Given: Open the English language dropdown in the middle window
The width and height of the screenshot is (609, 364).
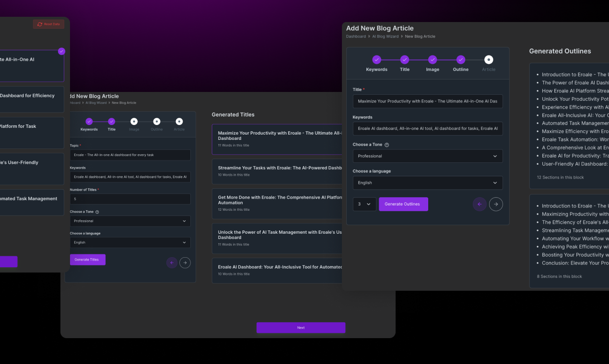Looking at the screenshot, I should click(x=130, y=242).
